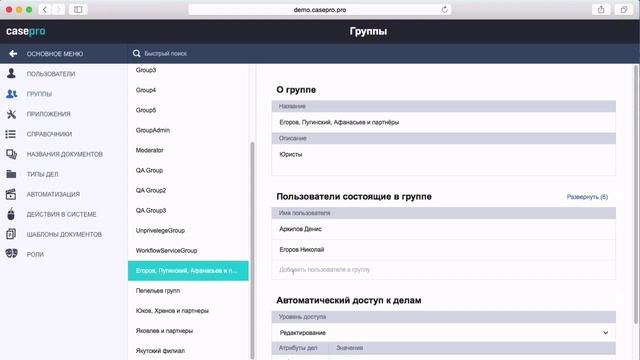
Task: Click the Названия документов icon
Action: pyautogui.click(x=11, y=154)
